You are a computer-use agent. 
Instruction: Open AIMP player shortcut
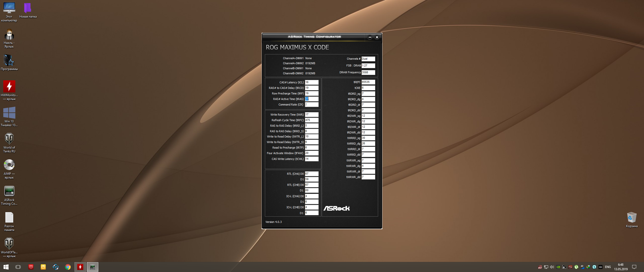click(x=9, y=165)
